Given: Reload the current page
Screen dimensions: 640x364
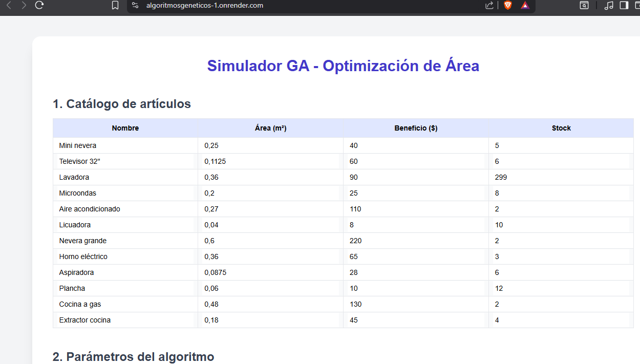Looking at the screenshot, I should click(39, 6).
